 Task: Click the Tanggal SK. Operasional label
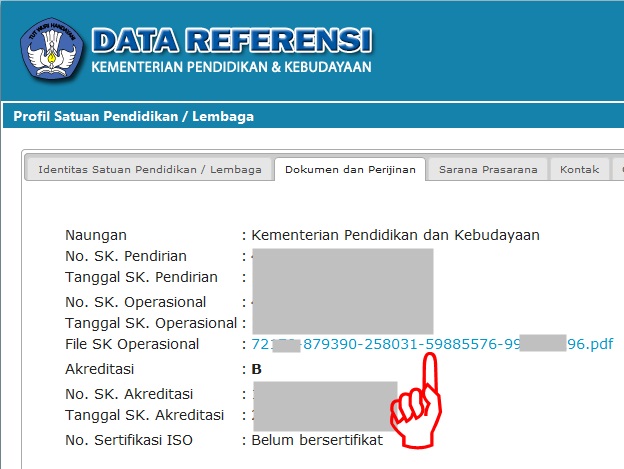pyautogui.click(x=151, y=323)
